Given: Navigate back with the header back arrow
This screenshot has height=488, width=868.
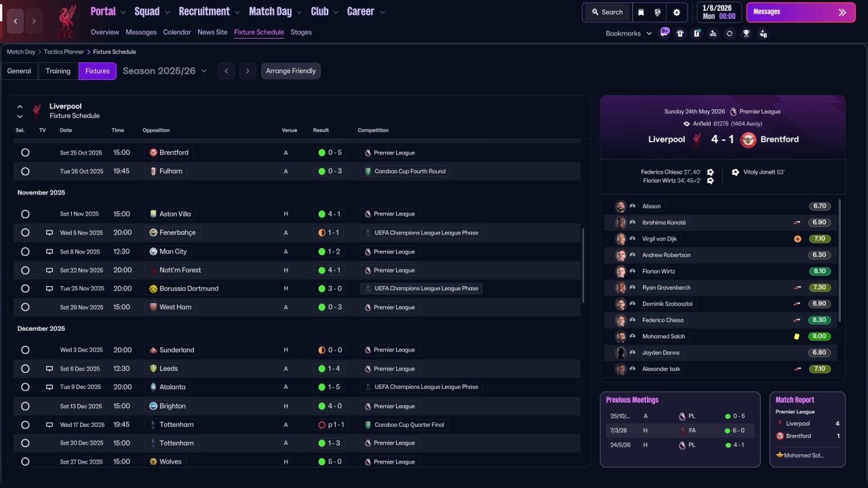Looking at the screenshot, I should pos(16,21).
